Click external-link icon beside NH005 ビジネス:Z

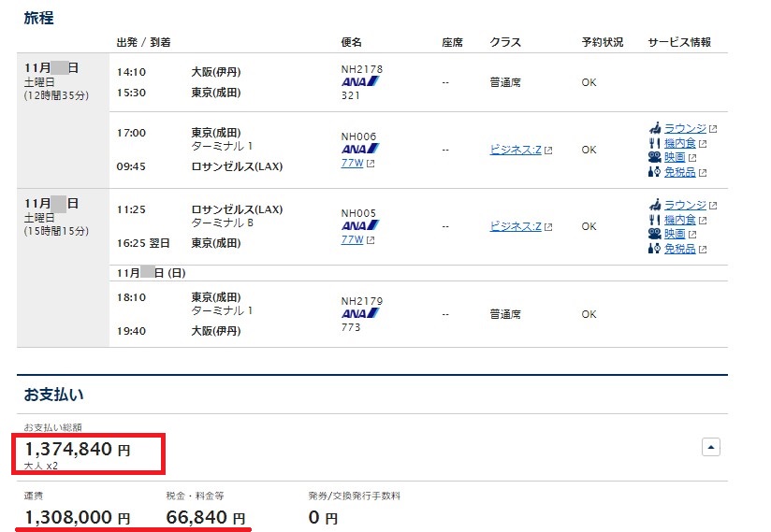[x=548, y=227]
